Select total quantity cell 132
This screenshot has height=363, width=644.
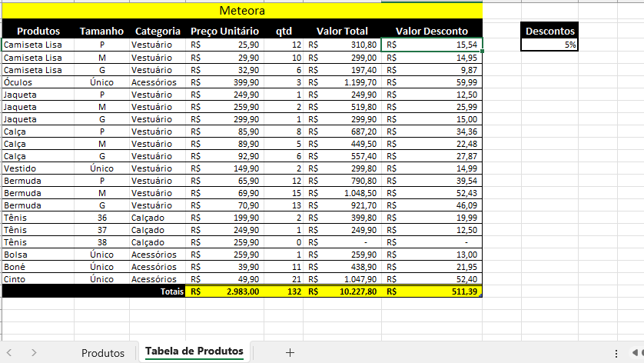[284, 291]
